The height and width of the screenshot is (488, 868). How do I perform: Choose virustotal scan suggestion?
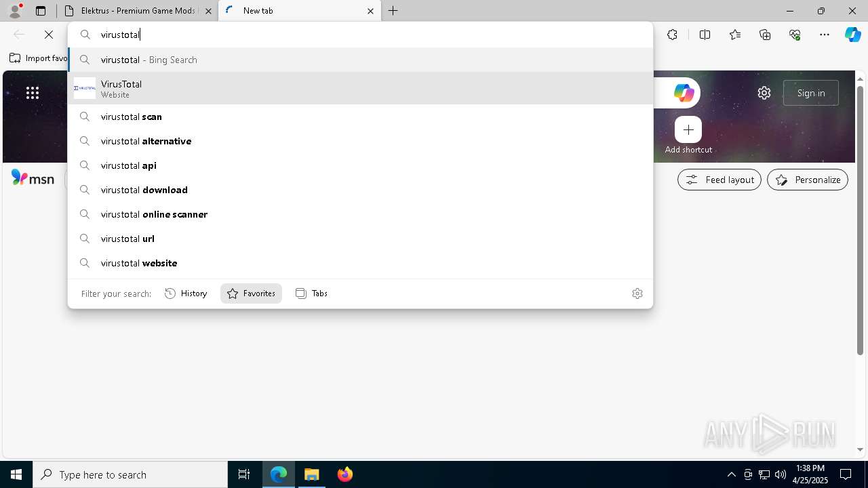[x=360, y=117]
